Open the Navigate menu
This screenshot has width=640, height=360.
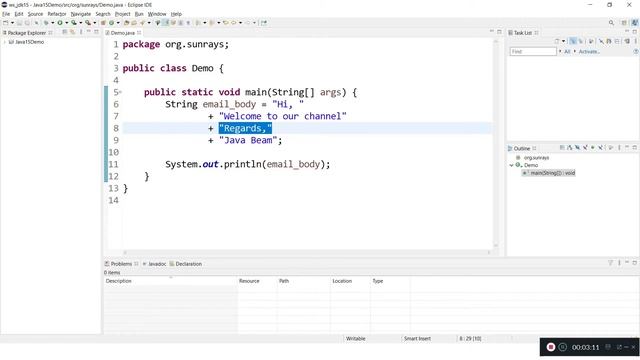pos(81,14)
